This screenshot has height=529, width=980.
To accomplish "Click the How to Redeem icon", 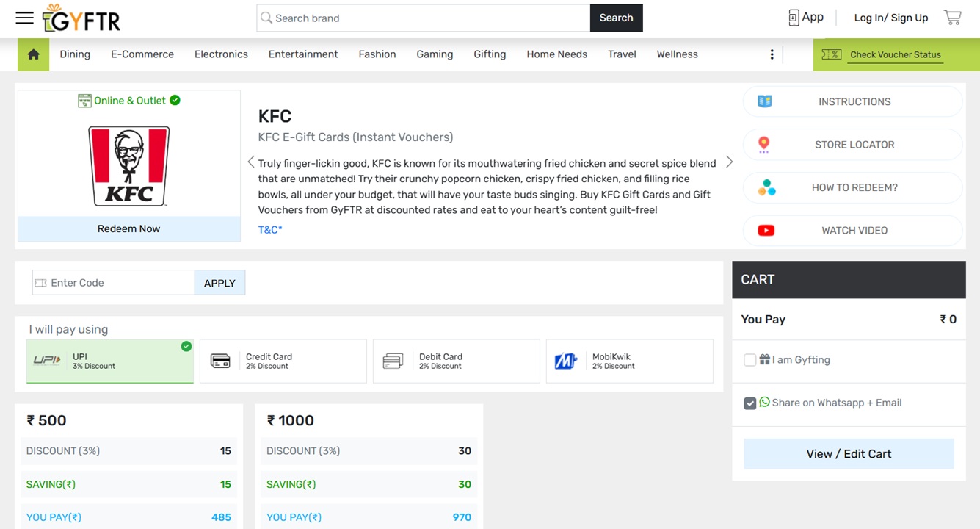I will click(766, 187).
